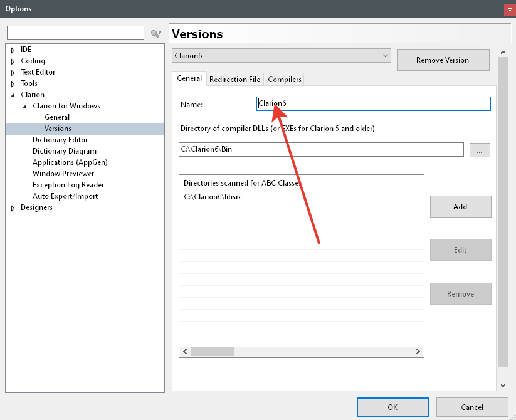The image size is (516, 420).
Task: Click the search icon beside the filter box
Action: pos(156,33)
